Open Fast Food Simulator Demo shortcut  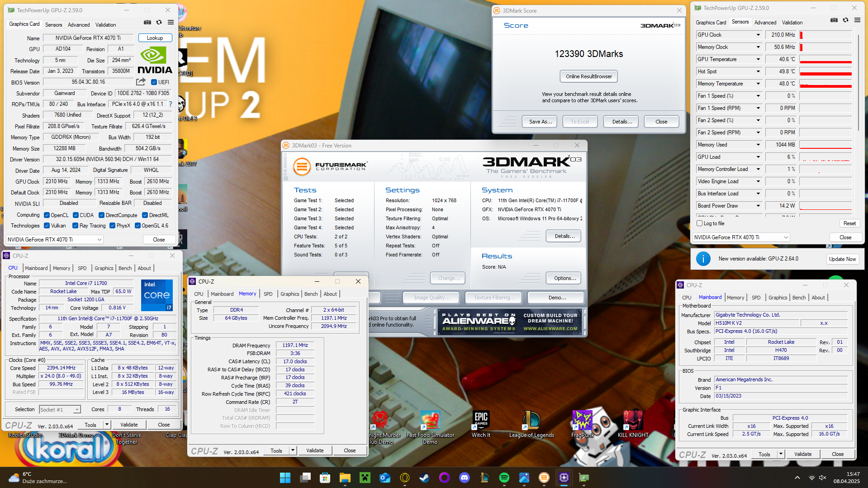[430, 427]
